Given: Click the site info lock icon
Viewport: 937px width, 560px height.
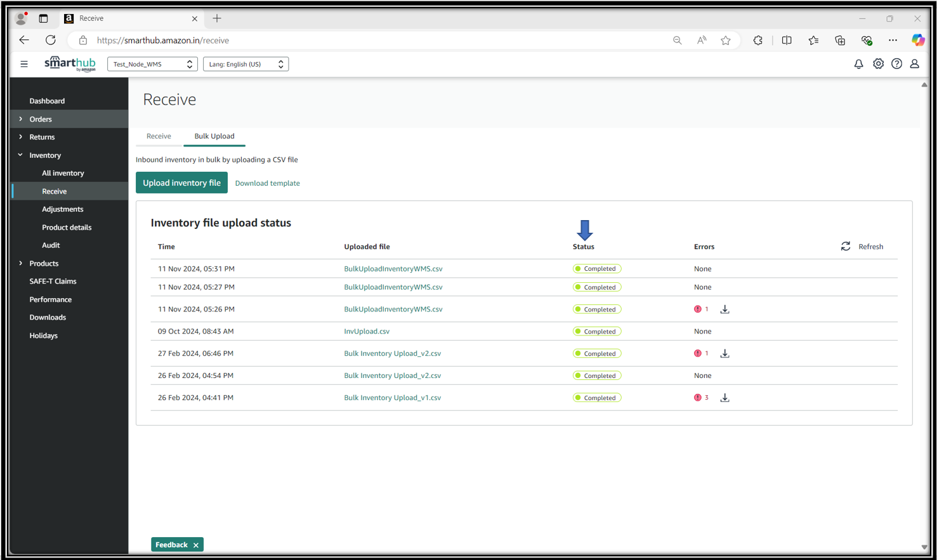Looking at the screenshot, I should click(x=83, y=40).
